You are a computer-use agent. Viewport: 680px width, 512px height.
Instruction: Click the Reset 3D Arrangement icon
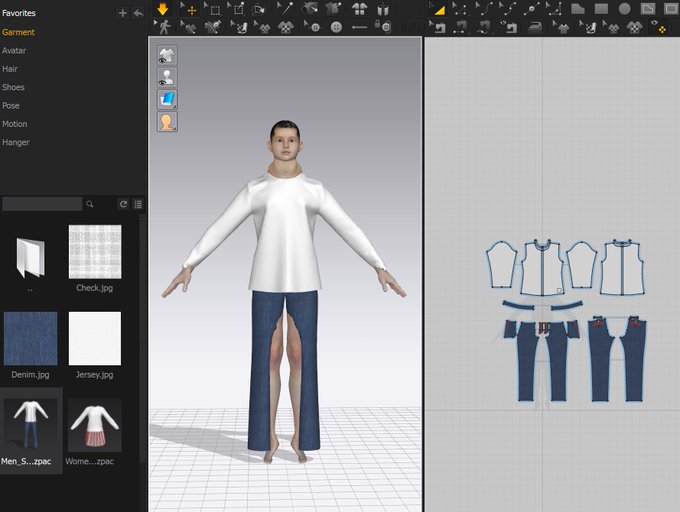(383, 9)
